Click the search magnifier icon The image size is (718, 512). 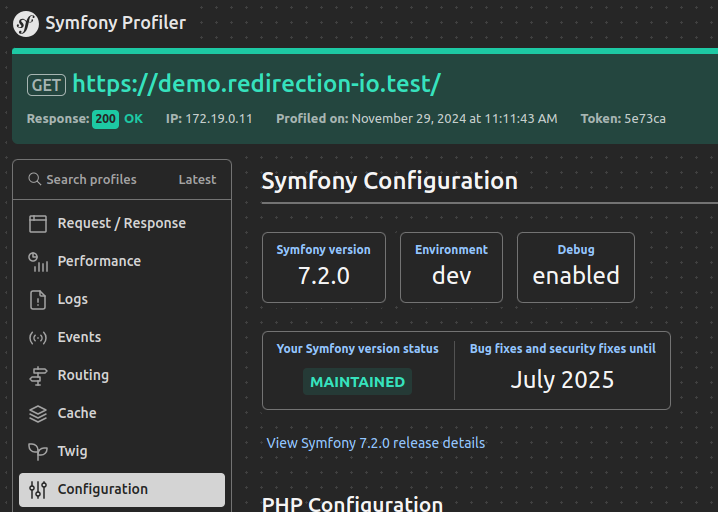coord(34,179)
